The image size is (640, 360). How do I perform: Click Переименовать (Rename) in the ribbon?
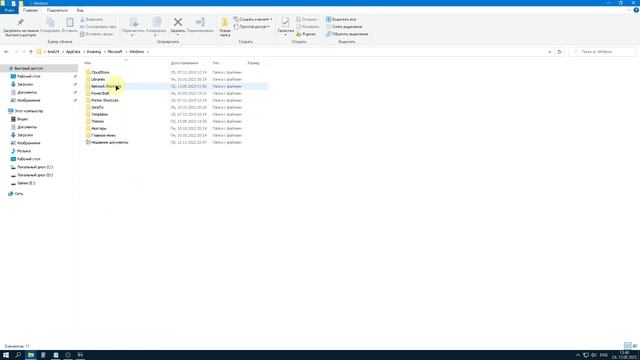200,25
